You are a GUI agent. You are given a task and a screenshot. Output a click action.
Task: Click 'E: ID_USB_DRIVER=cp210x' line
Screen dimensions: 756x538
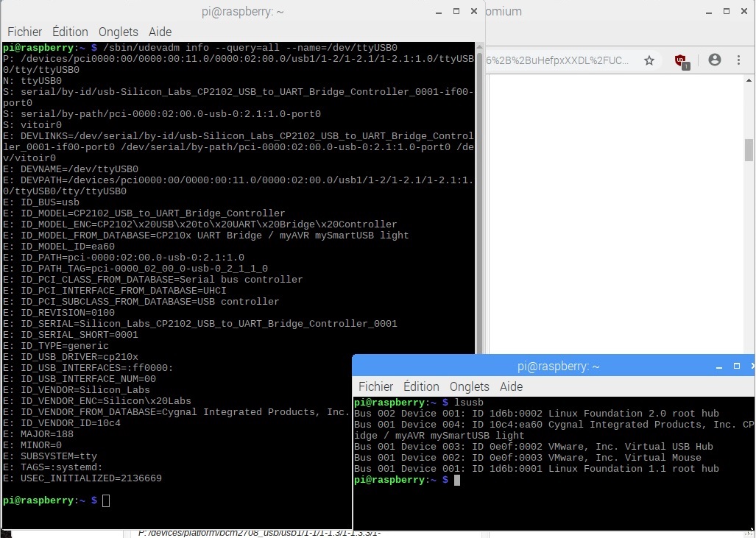point(71,357)
